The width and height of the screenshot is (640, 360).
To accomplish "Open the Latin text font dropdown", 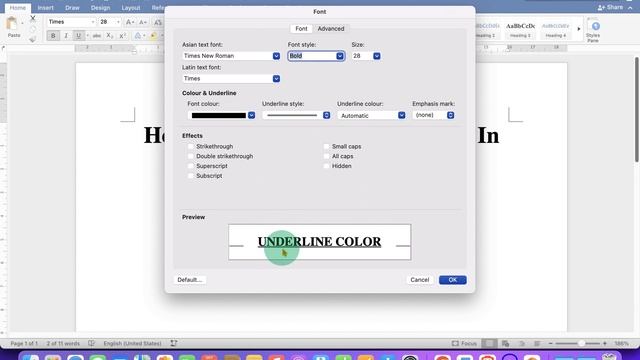I will pyautogui.click(x=276, y=78).
